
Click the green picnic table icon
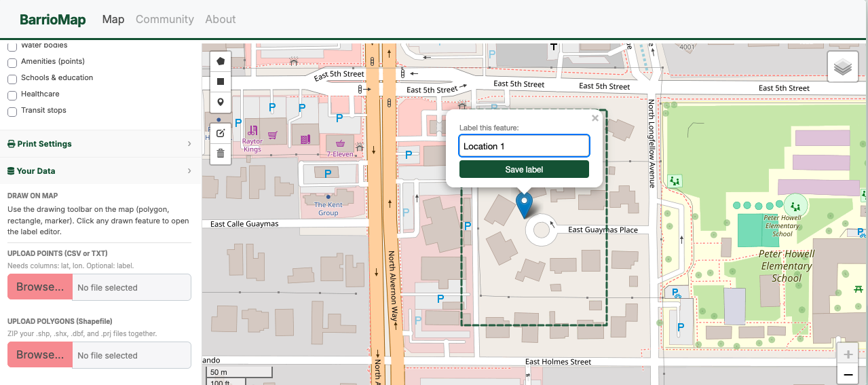(859, 290)
